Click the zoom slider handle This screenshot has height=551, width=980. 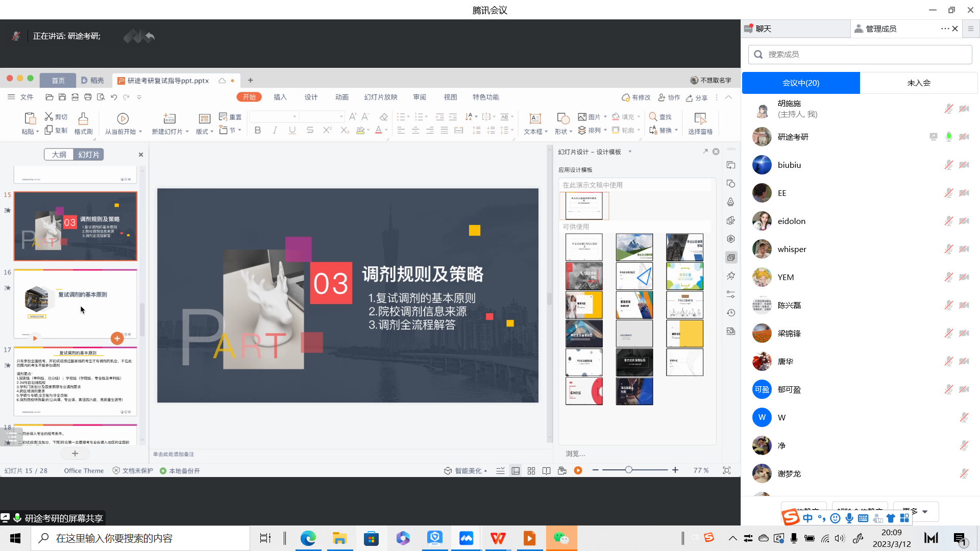click(x=629, y=470)
